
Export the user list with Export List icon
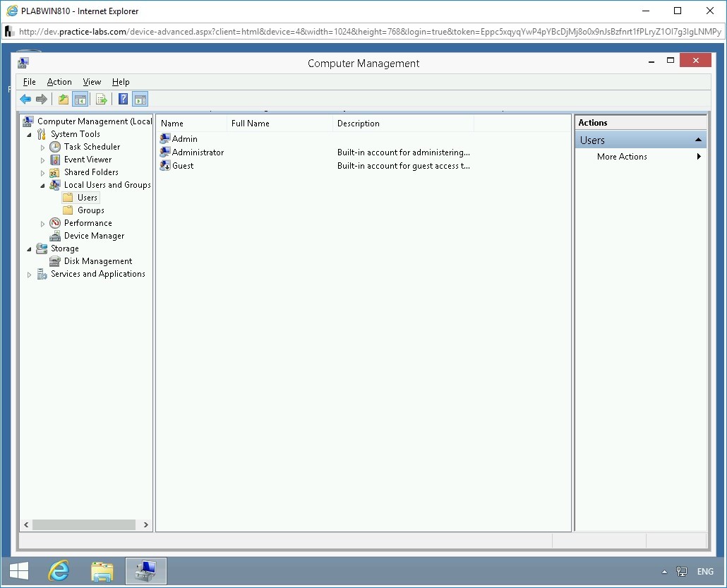[x=101, y=99]
